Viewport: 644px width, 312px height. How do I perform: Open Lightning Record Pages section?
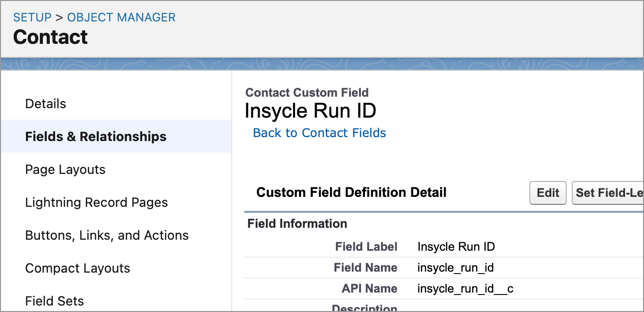pos(96,202)
